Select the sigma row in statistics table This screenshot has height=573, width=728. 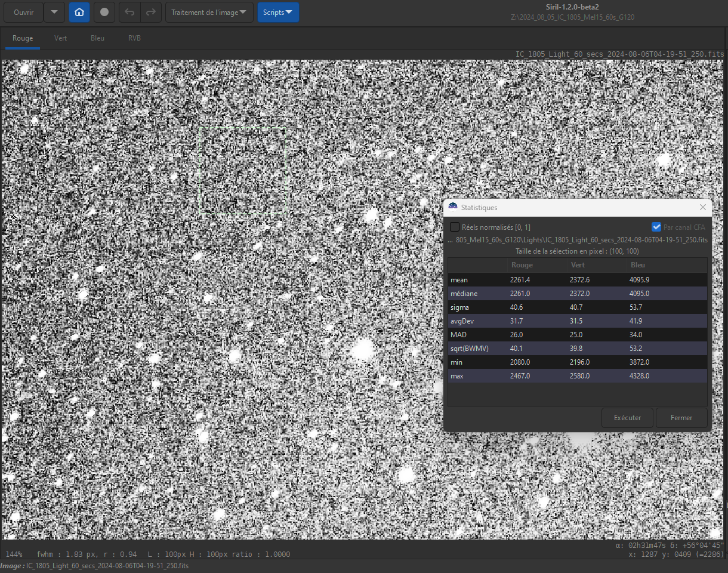click(x=578, y=307)
